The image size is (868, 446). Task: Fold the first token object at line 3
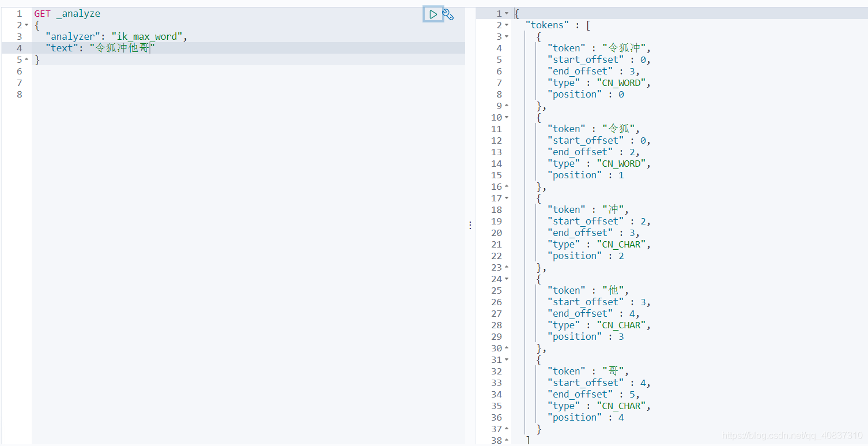tap(507, 37)
